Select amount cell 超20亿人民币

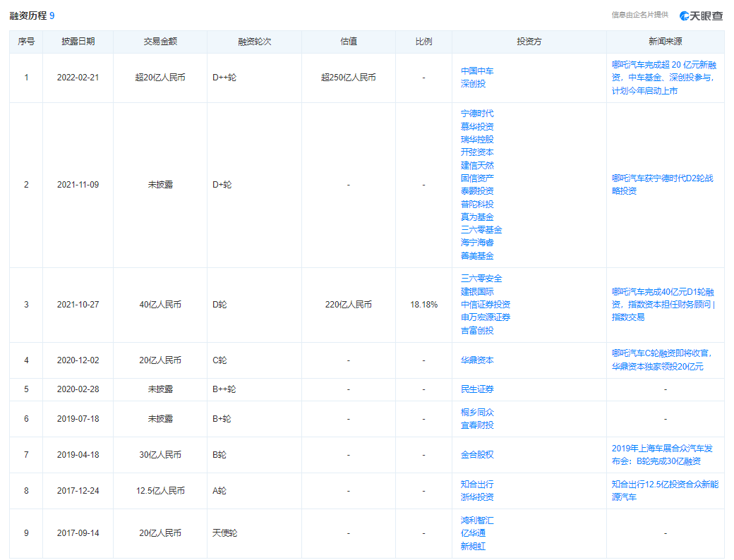tap(160, 78)
